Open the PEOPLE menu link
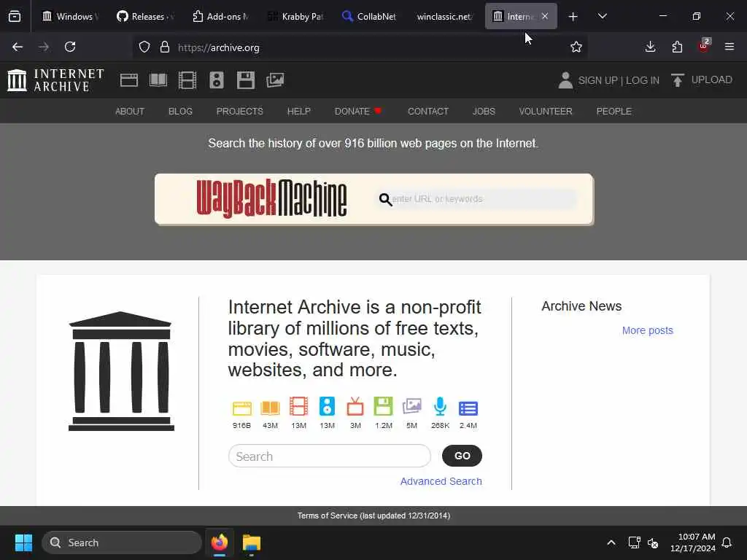Viewport: 747px width, 560px height. 614,112
